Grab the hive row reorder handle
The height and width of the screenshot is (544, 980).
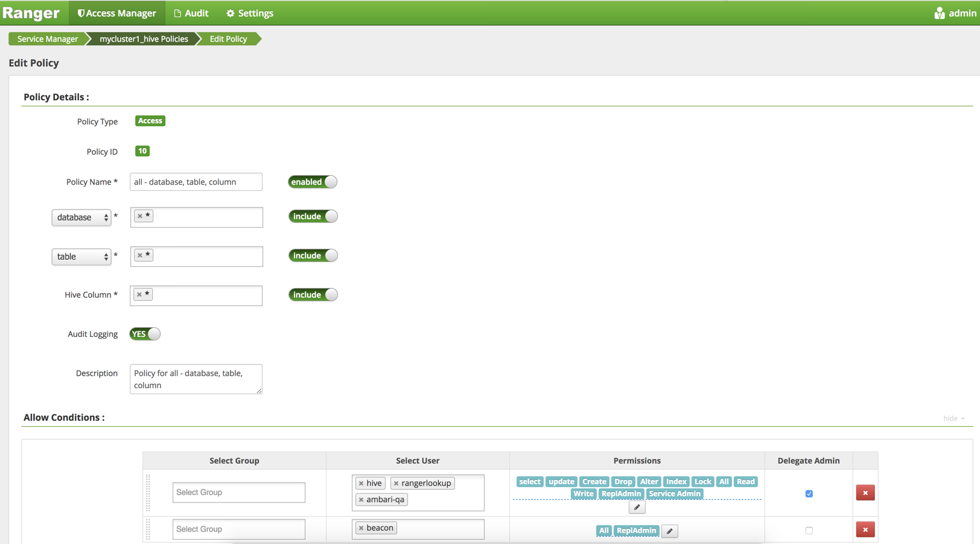pyautogui.click(x=148, y=493)
